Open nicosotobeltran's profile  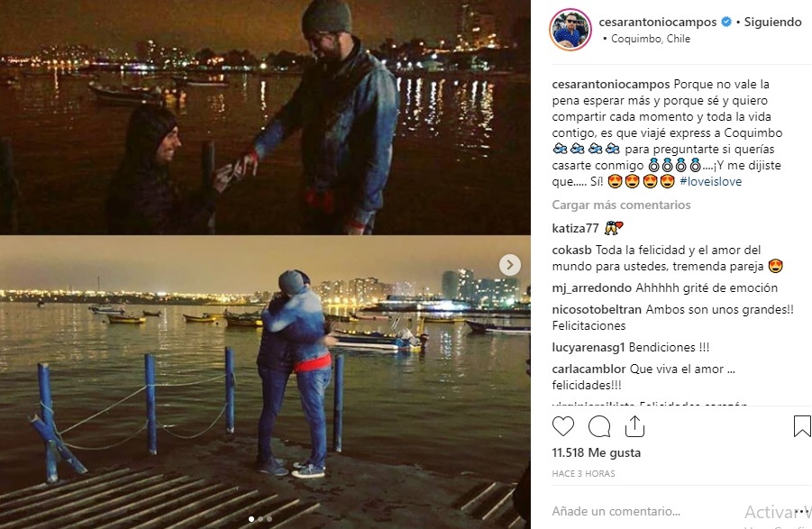(598, 309)
